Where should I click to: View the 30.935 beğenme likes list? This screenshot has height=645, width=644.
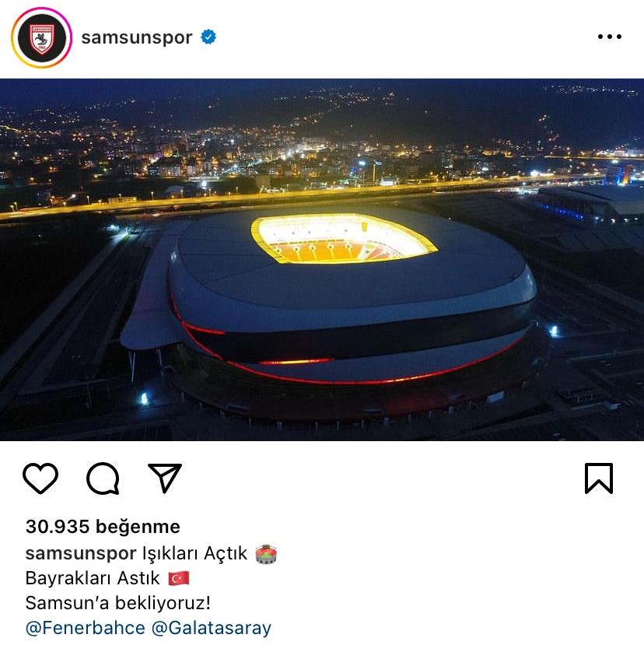(x=103, y=527)
